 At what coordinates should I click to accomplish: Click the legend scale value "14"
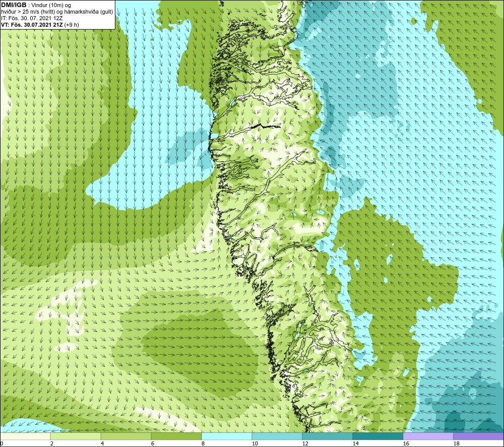(x=355, y=444)
